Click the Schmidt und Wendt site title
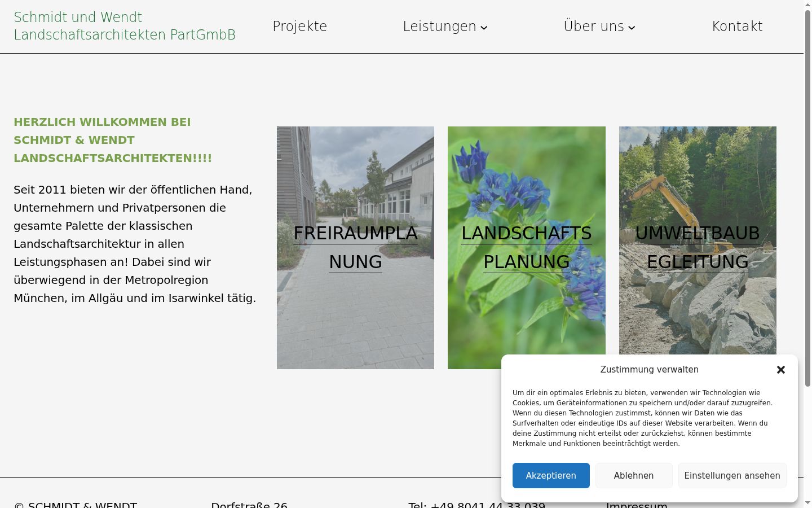 125,26
